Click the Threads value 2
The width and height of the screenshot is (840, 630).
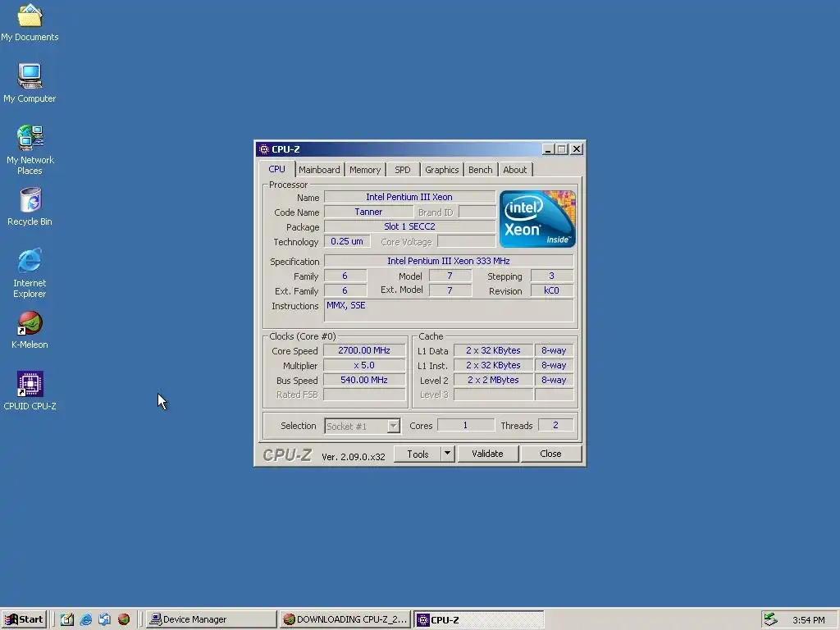555,426
